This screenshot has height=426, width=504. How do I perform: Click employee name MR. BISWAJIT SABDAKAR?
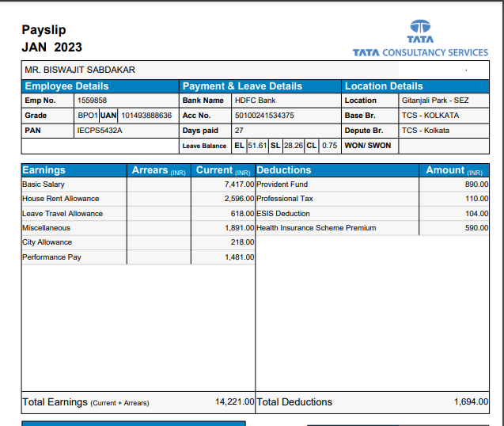pyautogui.click(x=80, y=70)
